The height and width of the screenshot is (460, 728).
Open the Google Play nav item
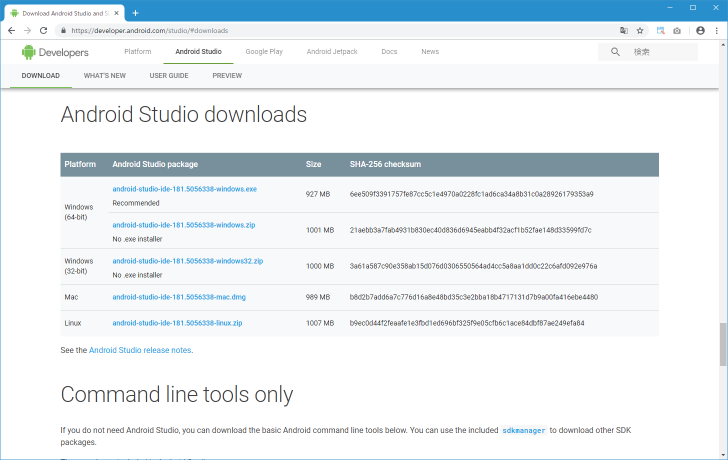(x=264, y=52)
